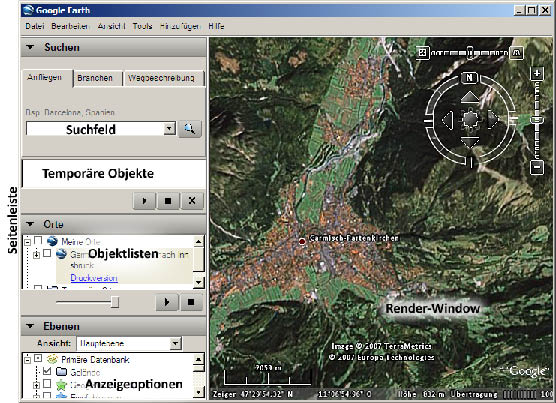This screenshot has width=556, height=403.
Task: Click the move-left arrow in navigation compass
Action: (447, 120)
